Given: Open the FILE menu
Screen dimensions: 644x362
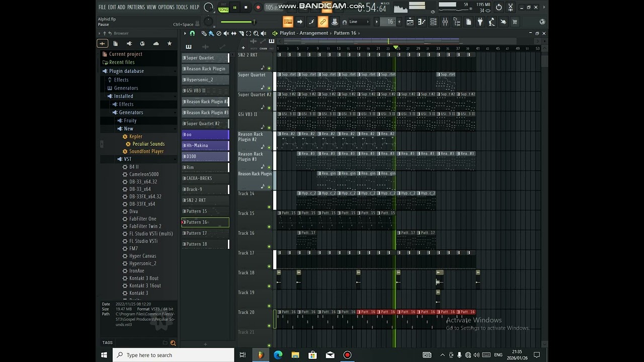Looking at the screenshot, I should coord(102,7).
